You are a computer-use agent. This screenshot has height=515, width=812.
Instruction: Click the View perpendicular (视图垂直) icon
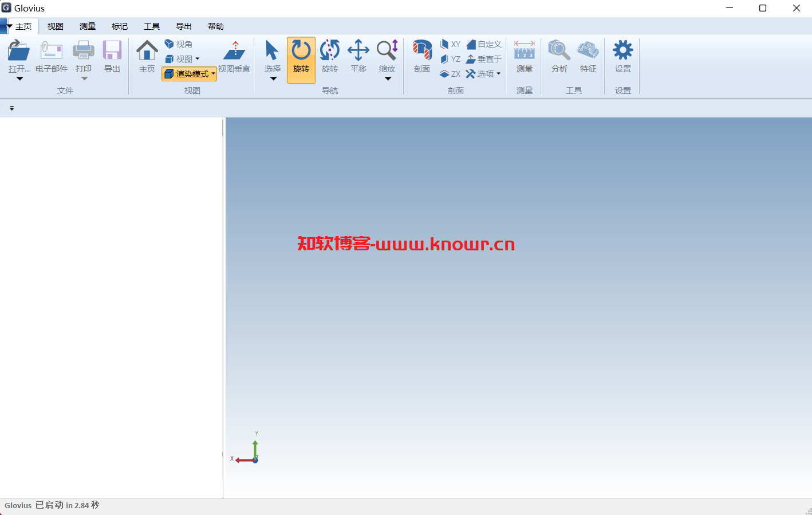coord(234,50)
